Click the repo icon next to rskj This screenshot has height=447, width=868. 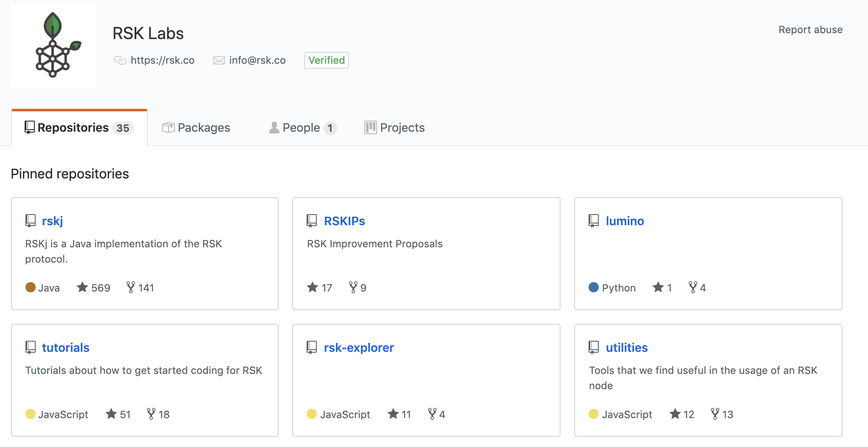(31, 221)
